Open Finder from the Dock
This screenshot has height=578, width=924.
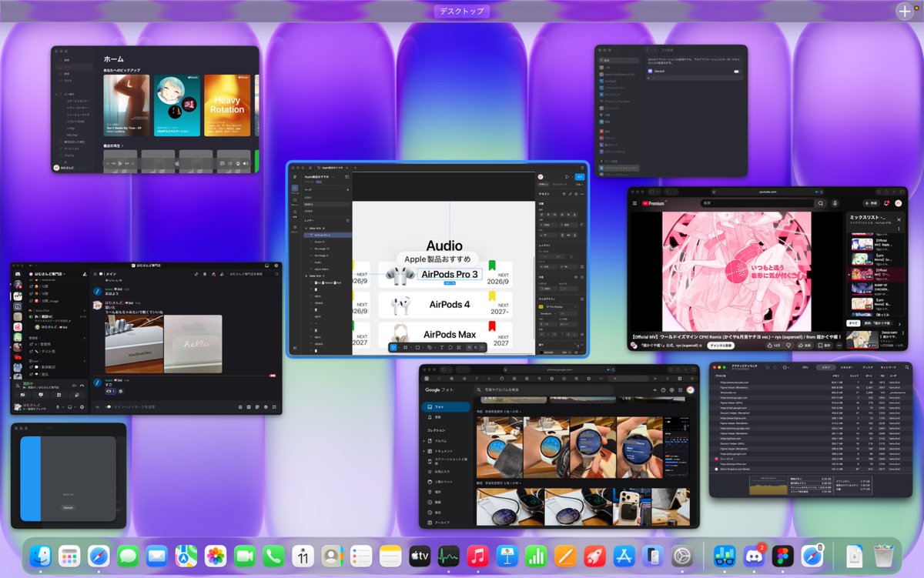40,556
